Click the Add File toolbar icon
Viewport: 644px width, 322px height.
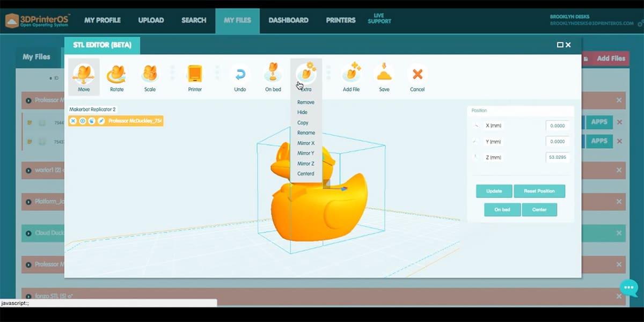tap(351, 77)
